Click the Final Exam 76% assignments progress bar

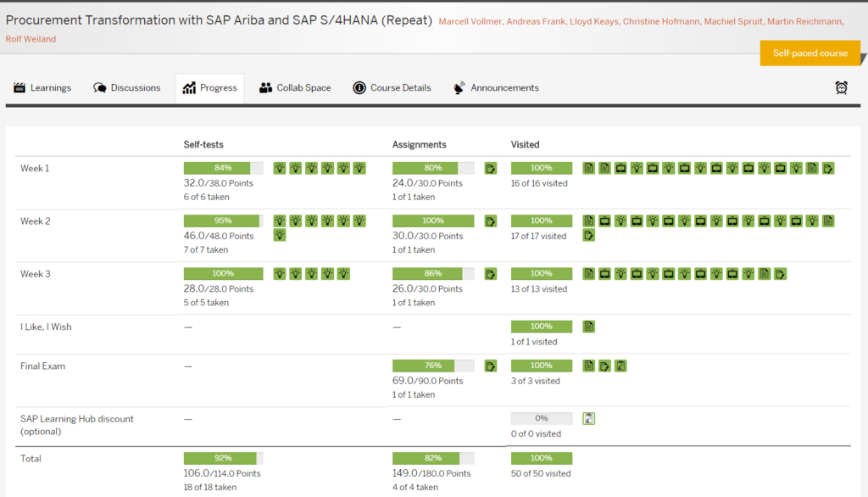433,366
